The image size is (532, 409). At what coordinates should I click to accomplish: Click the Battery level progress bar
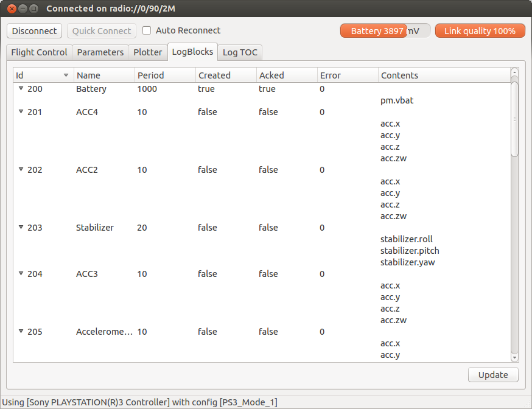pos(385,31)
